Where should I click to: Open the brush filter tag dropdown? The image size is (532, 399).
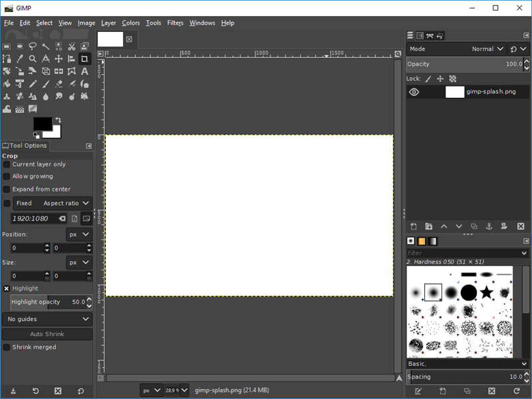tap(524, 253)
